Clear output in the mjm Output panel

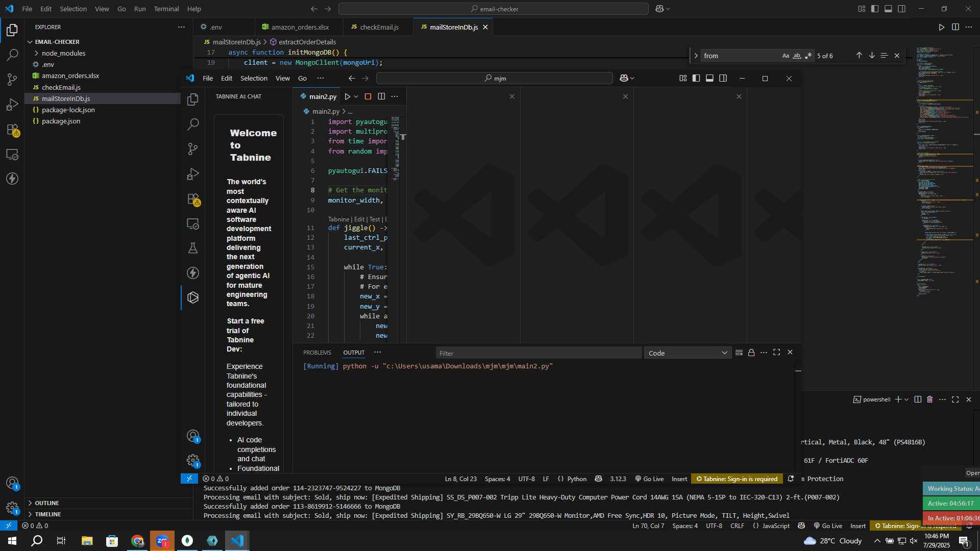point(739,353)
